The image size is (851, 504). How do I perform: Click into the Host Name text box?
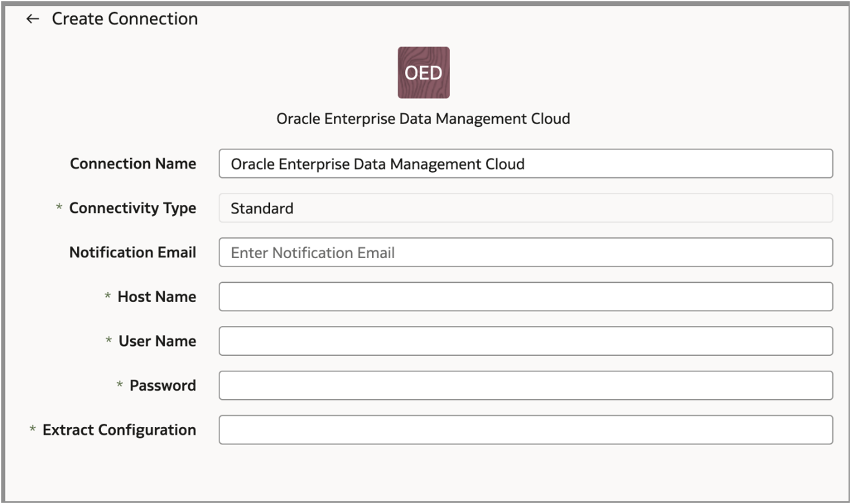click(525, 297)
